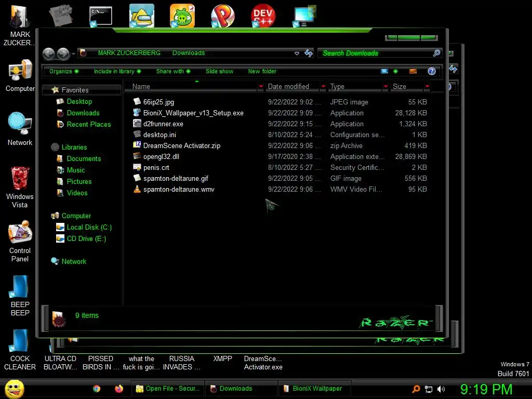Image resolution: width=532 pixels, height=399 pixels.
Task: Go forward with the Forward arrow button
Action: tap(63, 54)
